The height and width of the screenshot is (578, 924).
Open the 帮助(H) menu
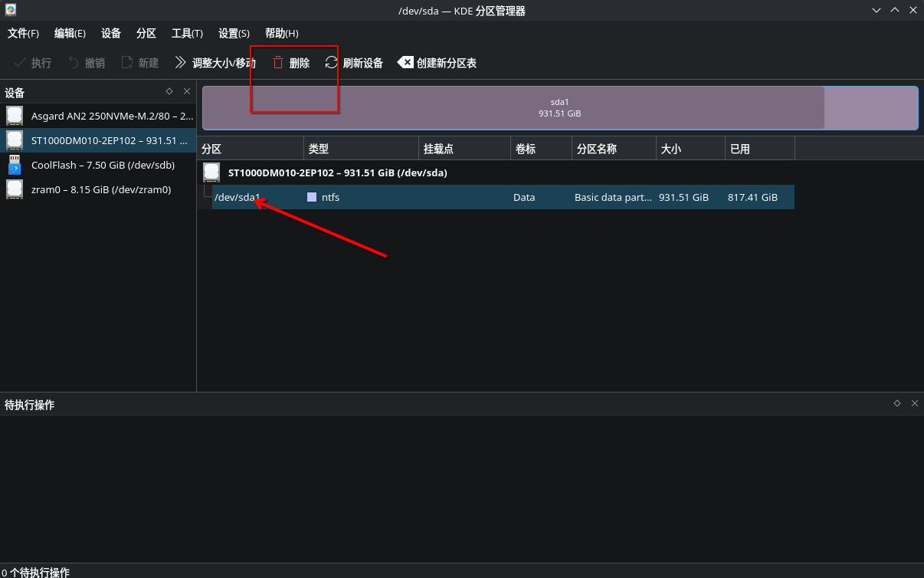pyautogui.click(x=281, y=33)
